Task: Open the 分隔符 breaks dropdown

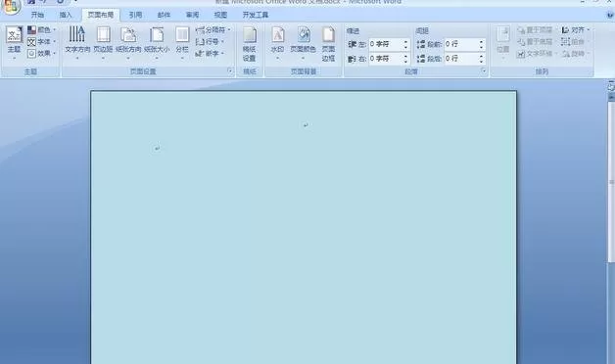Action: tap(213, 29)
